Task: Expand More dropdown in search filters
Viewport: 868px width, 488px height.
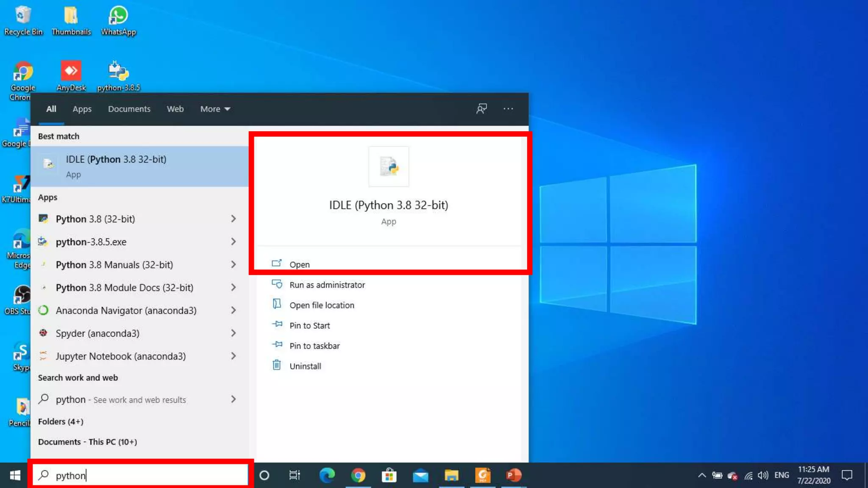Action: click(x=215, y=109)
